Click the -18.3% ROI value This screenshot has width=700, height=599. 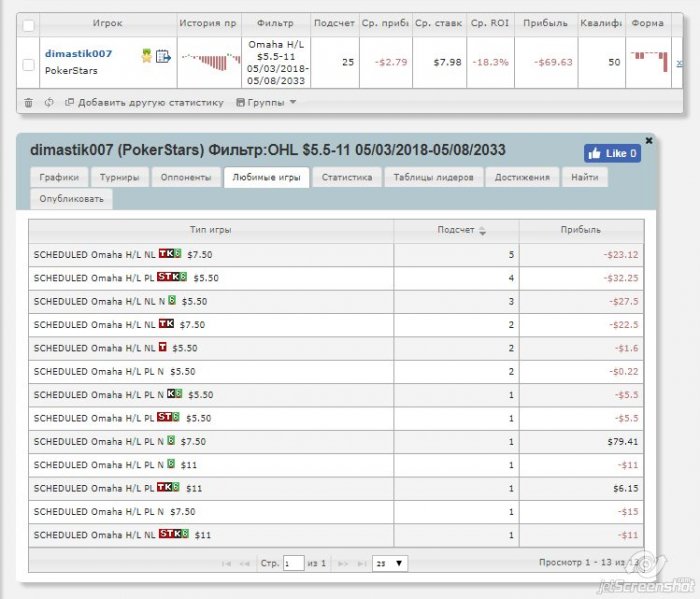click(x=491, y=62)
